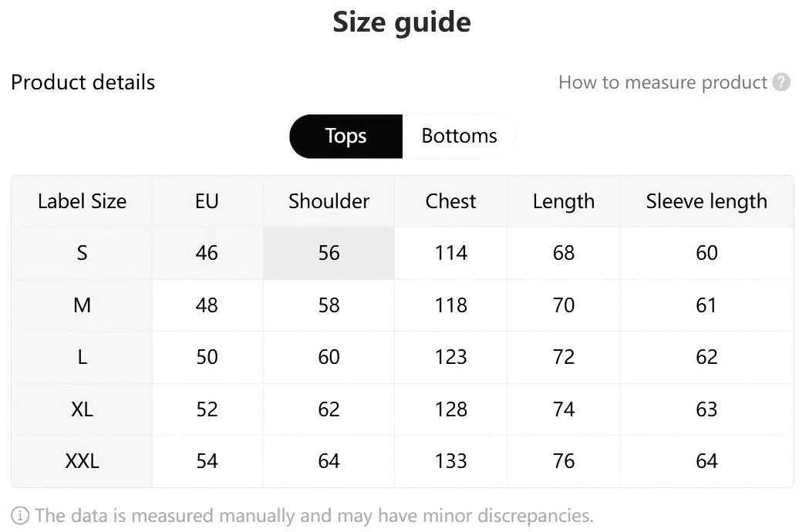The image size is (809, 532).
Task: Open the How to measure product link
Action: pos(662,82)
